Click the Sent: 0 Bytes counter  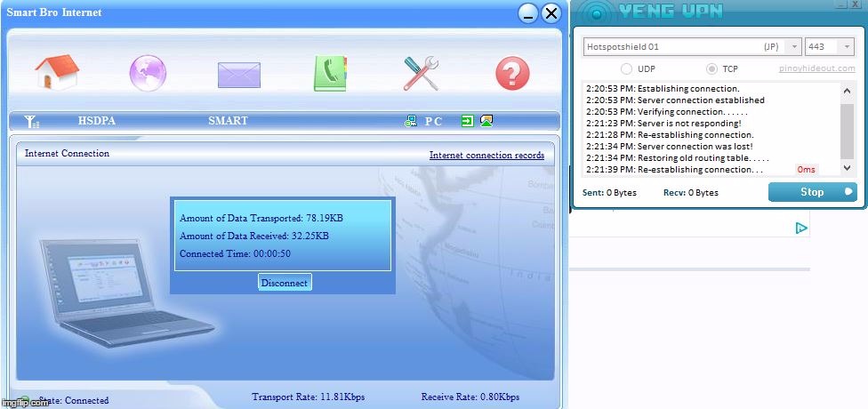pos(609,193)
